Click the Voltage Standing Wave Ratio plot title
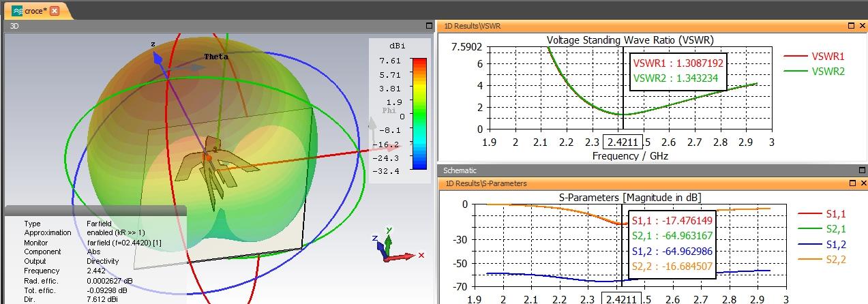 (x=630, y=40)
